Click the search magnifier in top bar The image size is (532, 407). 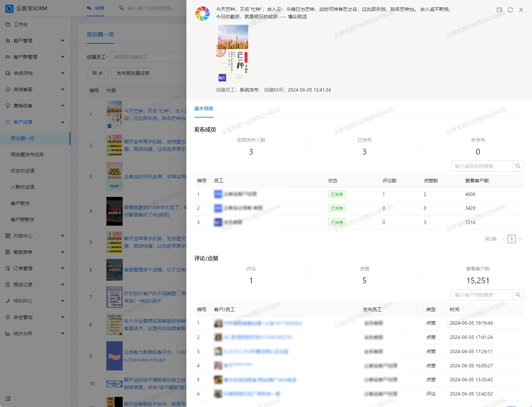click(x=122, y=8)
